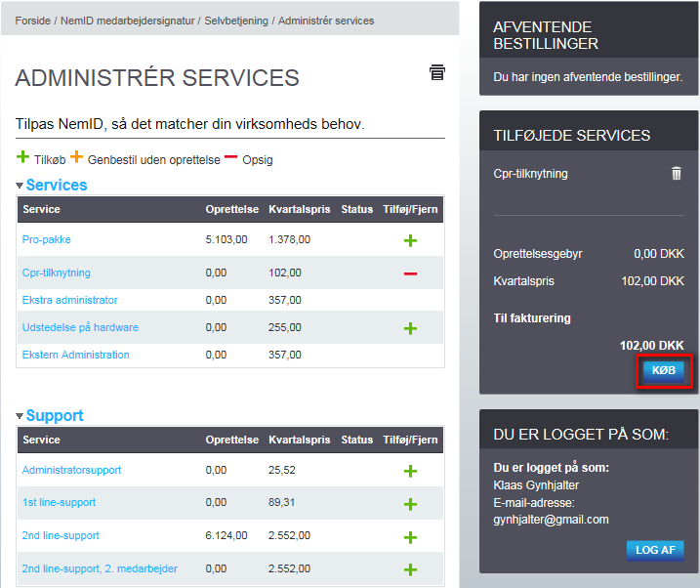Click the user name Klaas Gynhjalter
This screenshot has height=588, width=700.
[536, 485]
